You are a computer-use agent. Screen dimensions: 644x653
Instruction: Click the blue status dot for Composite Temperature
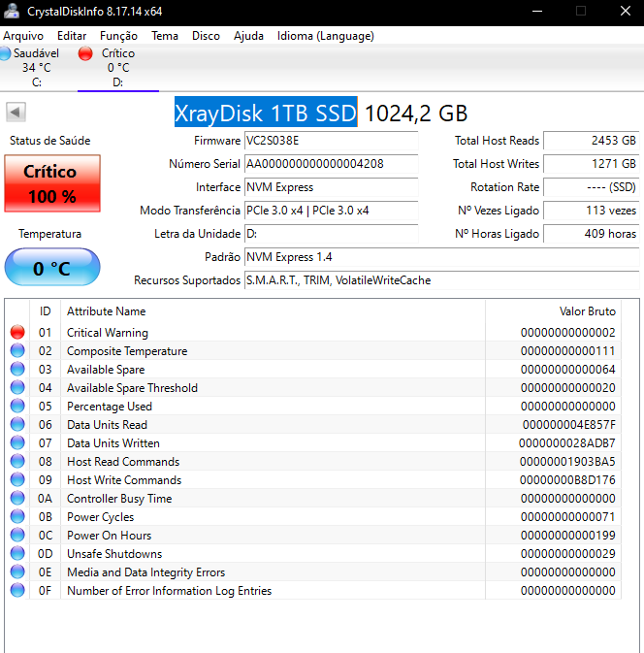point(17,350)
